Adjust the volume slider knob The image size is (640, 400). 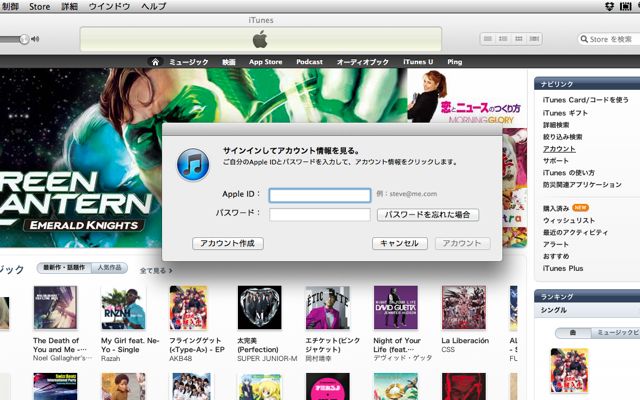(24, 39)
